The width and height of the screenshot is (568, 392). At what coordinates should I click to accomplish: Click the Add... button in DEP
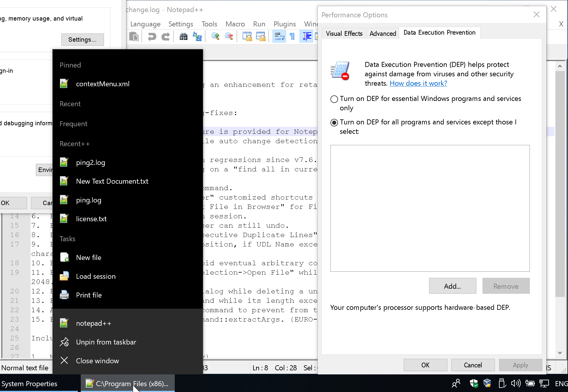[452, 286]
